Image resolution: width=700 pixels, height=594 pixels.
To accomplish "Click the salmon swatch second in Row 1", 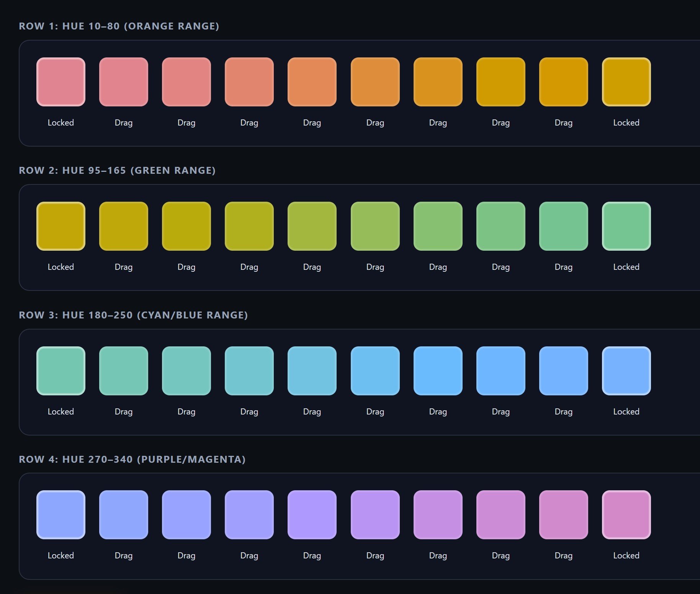I will [x=123, y=82].
